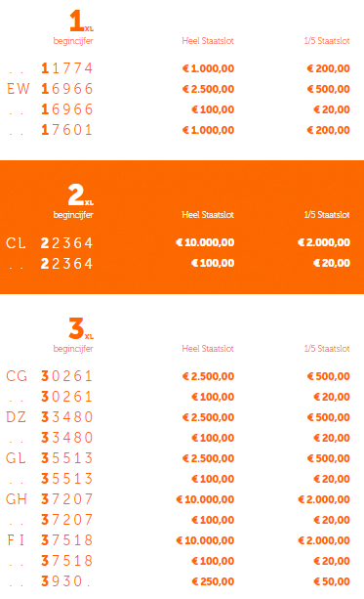Click the number 11774 row
Viewport: 364px width, 599px height.
pyautogui.click(x=179, y=68)
